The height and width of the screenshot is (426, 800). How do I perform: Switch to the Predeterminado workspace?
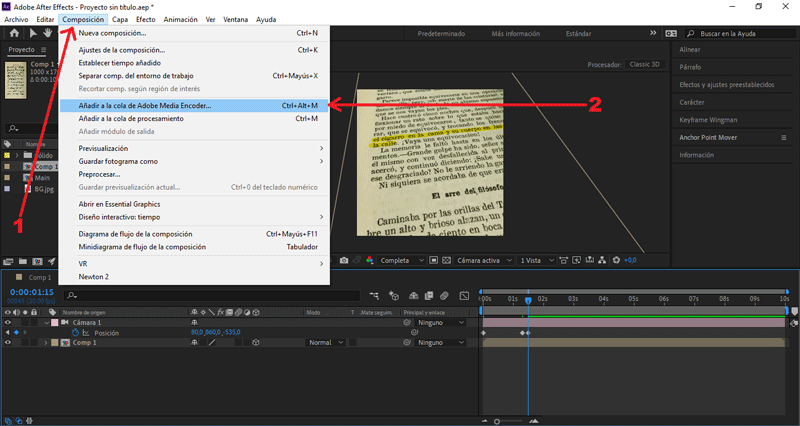pos(441,34)
